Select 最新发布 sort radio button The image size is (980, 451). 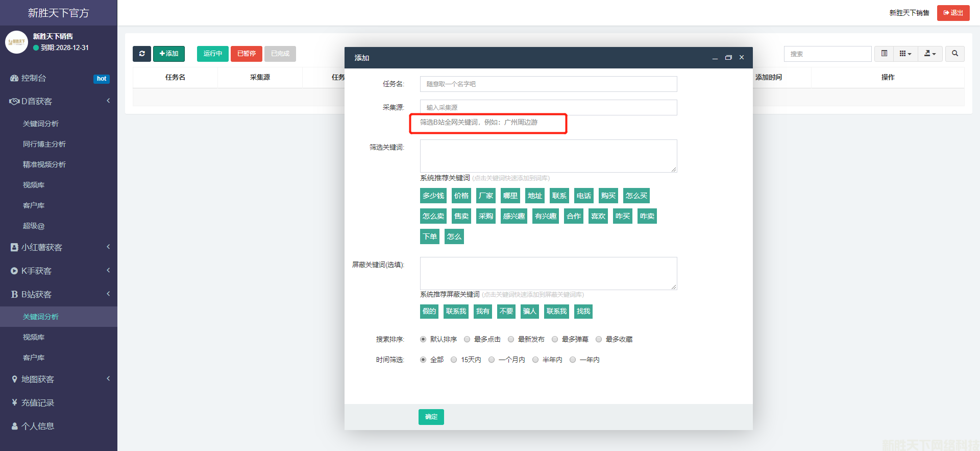point(511,339)
